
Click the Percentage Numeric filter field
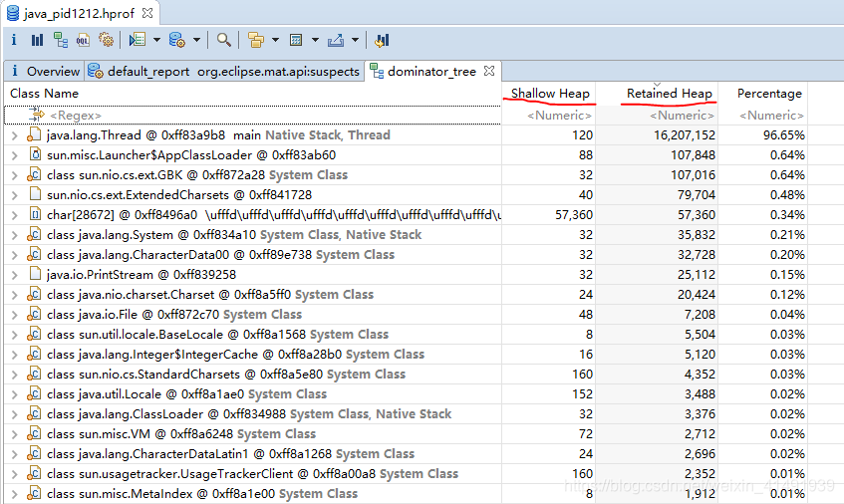tap(763, 116)
